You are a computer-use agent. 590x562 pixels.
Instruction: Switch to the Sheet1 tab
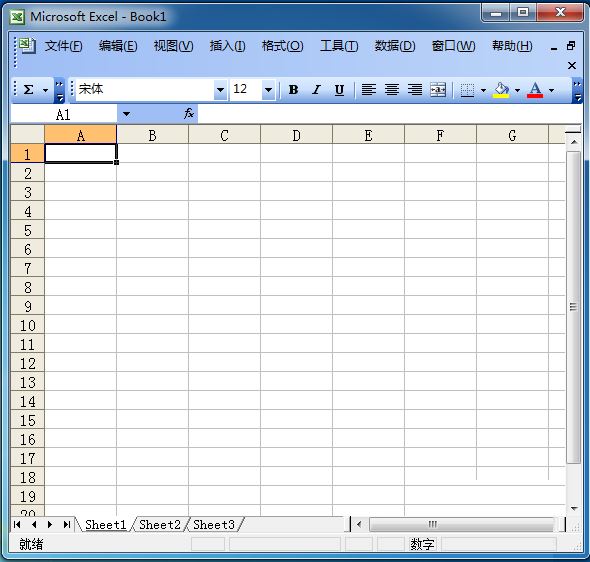pos(105,524)
